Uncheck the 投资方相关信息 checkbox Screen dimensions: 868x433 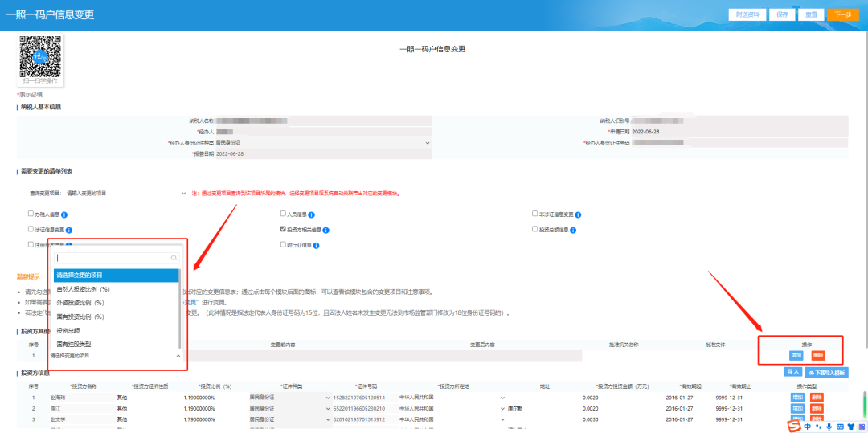[x=283, y=229]
